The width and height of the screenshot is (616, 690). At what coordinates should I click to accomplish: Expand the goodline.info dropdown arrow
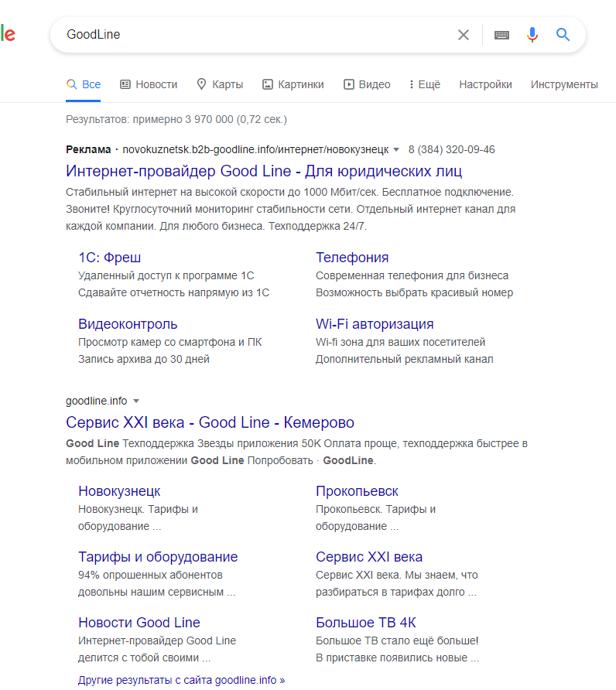[x=136, y=401]
